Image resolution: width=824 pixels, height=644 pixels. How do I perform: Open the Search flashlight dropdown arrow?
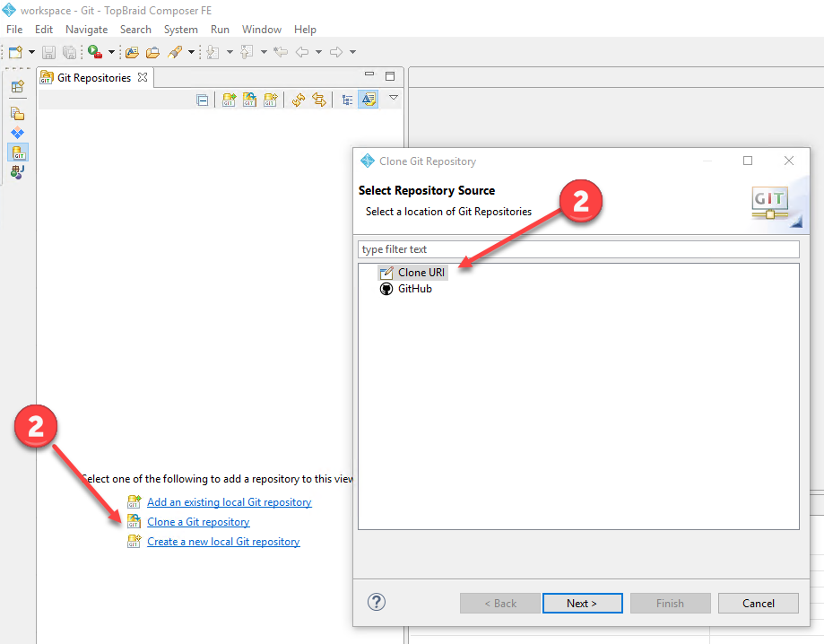[x=191, y=52]
